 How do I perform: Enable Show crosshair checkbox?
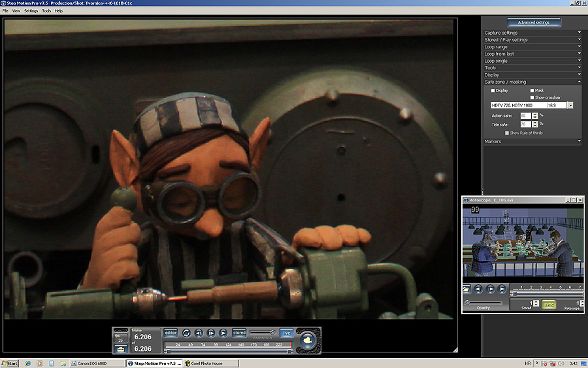(532, 97)
